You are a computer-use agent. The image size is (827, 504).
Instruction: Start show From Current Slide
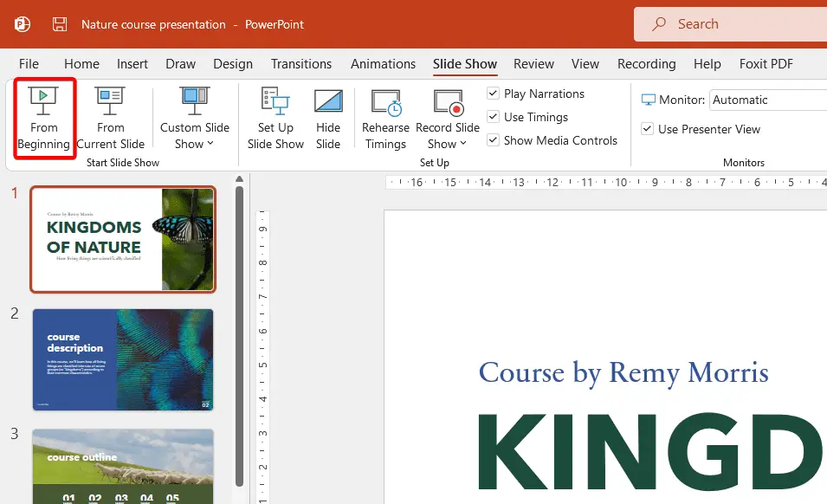tap(110, 119)
